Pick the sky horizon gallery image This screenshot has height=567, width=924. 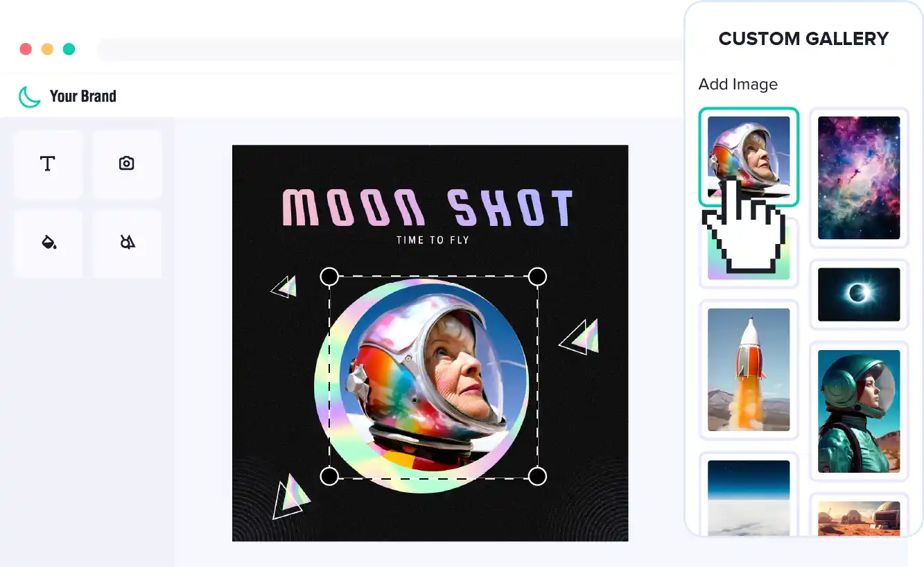click(x=749, y=497)
